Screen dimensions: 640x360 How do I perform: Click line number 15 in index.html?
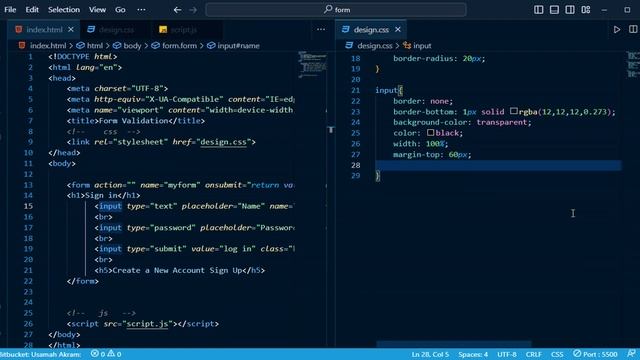(x=28, y=206)
